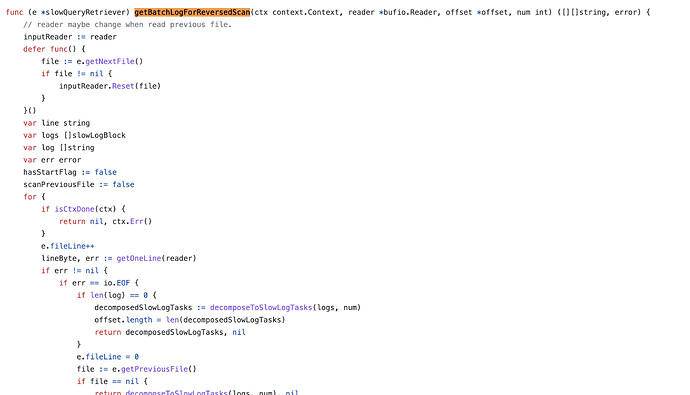Image resolution: width=690 pixels, height=395 pixels.
Task: Click the 'if file != nil {' line
Action: (77, 74)
